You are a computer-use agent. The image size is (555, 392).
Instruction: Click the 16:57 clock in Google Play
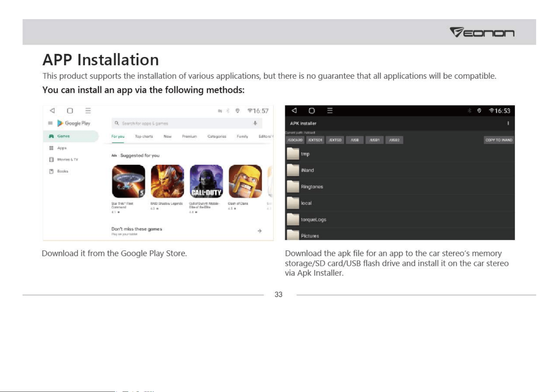point(261,111)
